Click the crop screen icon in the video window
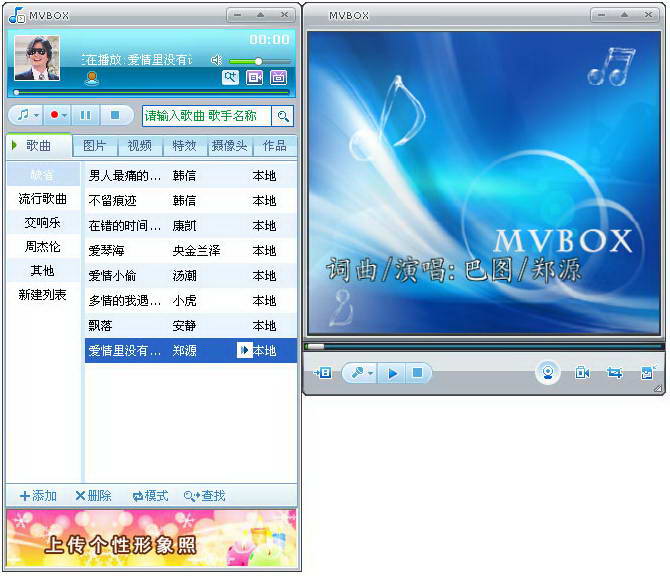The height and width of the screenshot is (576, 670). [x=614, y=373]
